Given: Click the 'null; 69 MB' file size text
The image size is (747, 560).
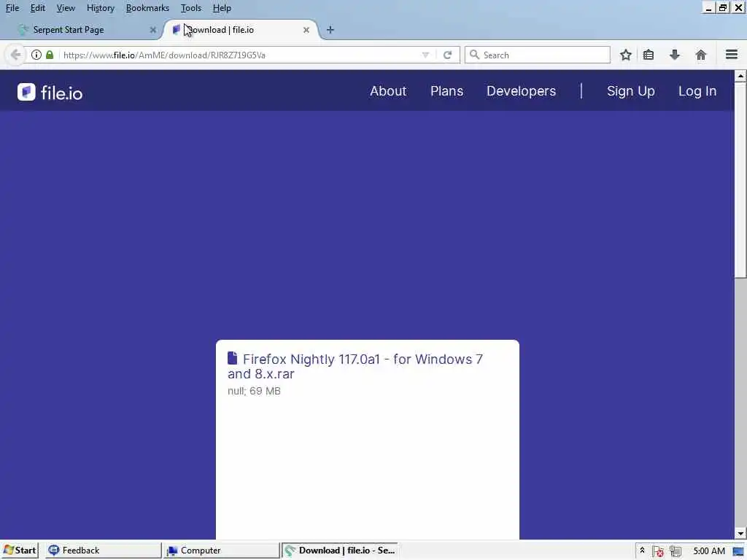Looking at the screenshot, I should 254,391.
